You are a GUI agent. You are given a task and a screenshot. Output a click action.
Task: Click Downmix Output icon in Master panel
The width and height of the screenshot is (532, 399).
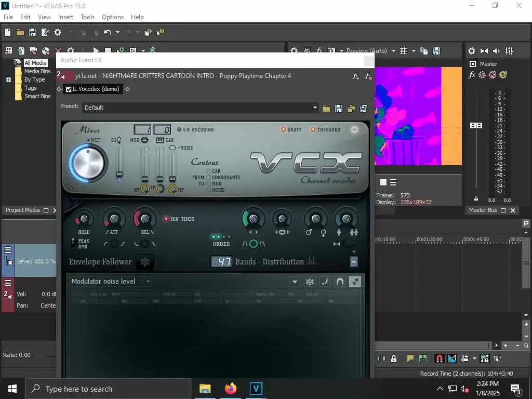coord(484,51)
